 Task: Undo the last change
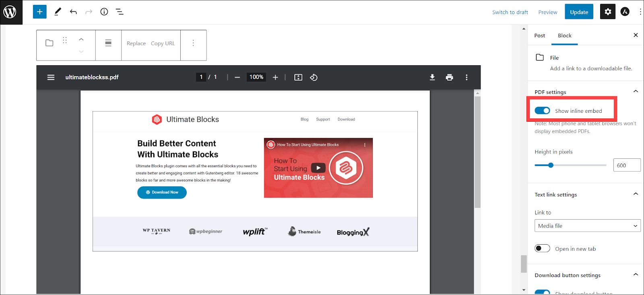[x=73, y=12]
